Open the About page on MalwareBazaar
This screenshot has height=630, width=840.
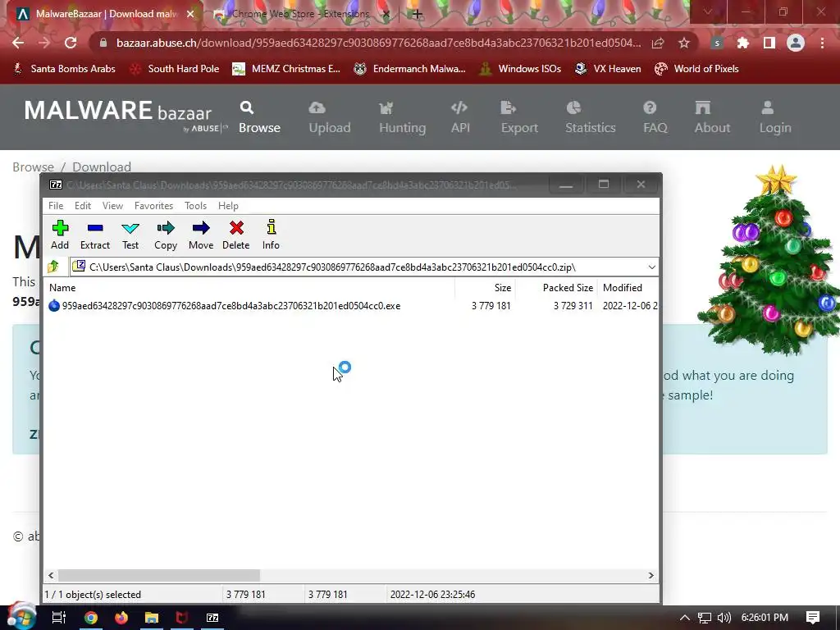tap(712, 117)
